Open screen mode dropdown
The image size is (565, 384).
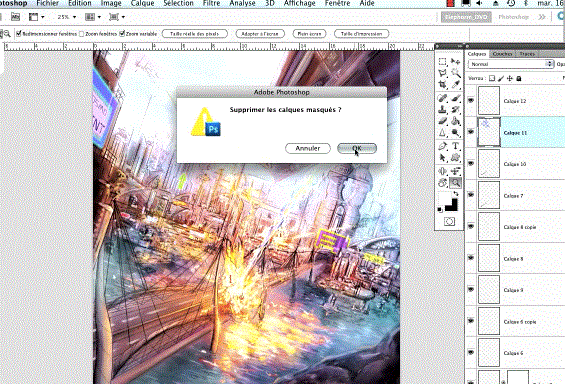[x=117, y=17]
